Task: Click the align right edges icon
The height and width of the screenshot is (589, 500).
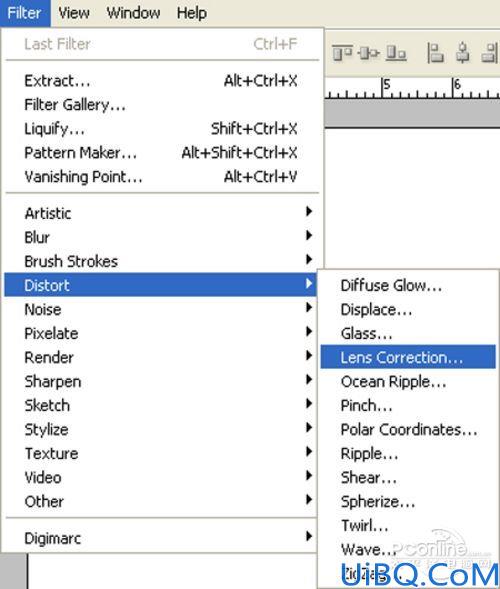Action: click(490, 53)
